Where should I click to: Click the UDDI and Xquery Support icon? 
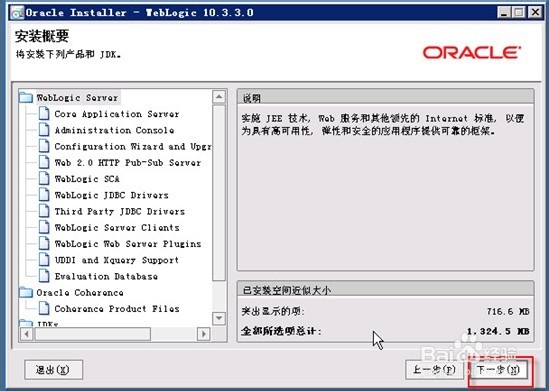click(x=44, y=260)
